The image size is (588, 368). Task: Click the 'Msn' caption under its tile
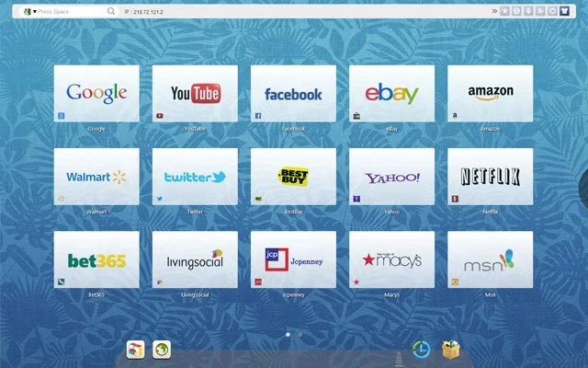tap(490, 294)
